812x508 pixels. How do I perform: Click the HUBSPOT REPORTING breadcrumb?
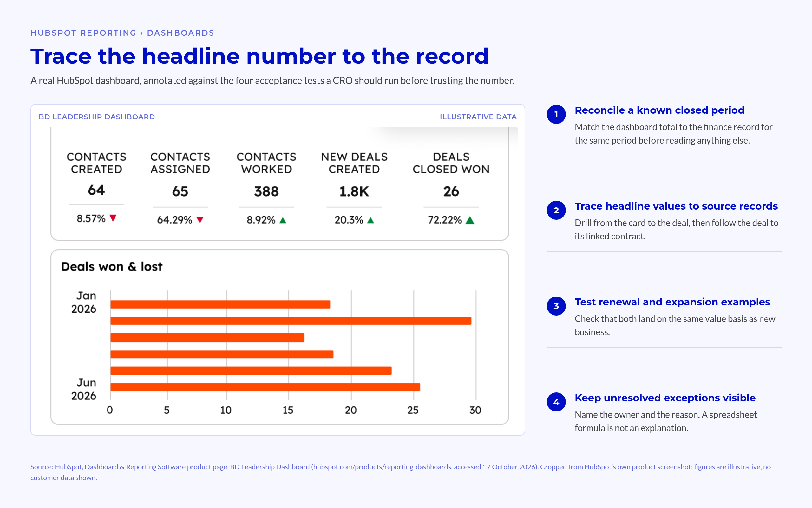point(83,33)
